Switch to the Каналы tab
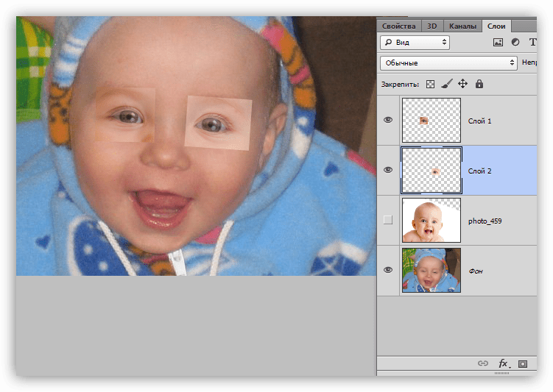The height and width of the screenshot is (392, 553). (462, 26)
